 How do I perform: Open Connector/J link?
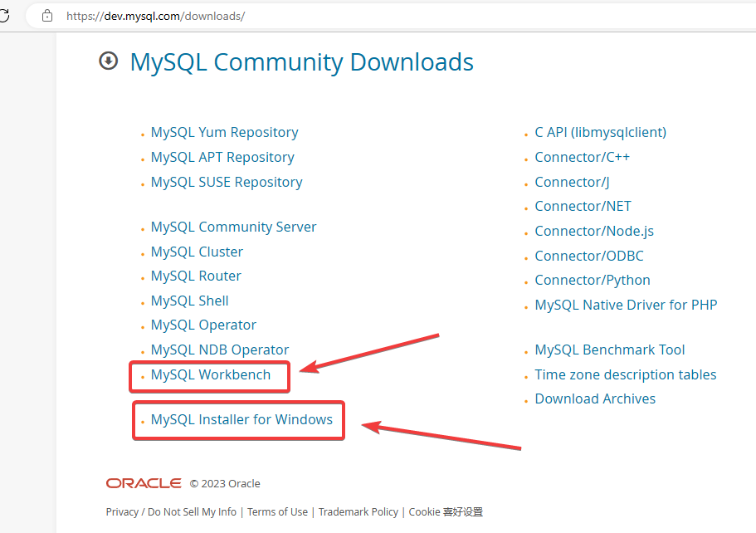pyautogui.click(x=572, y=182)
